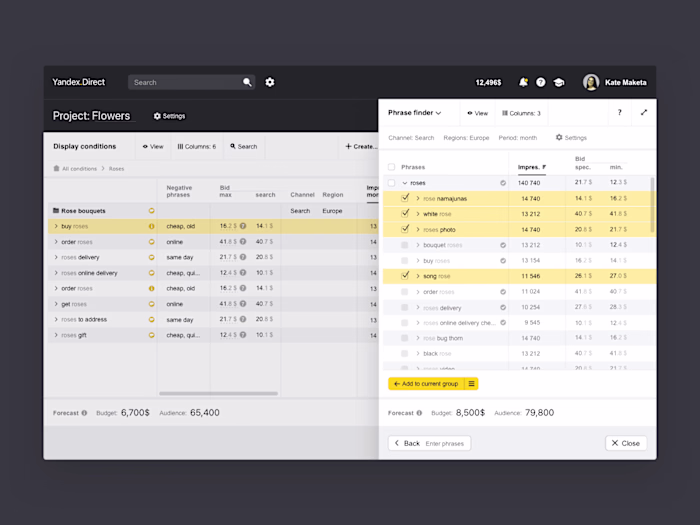Collapse the roses phrase group
This screenshot has width=700, height=525.
pyautogui.click(x=405, y=183)
